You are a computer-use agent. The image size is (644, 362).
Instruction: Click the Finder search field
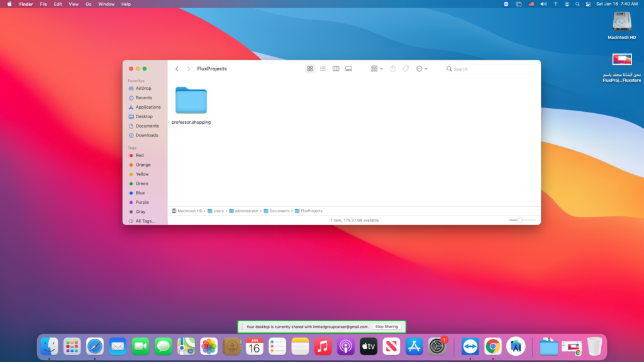point(491,69)
